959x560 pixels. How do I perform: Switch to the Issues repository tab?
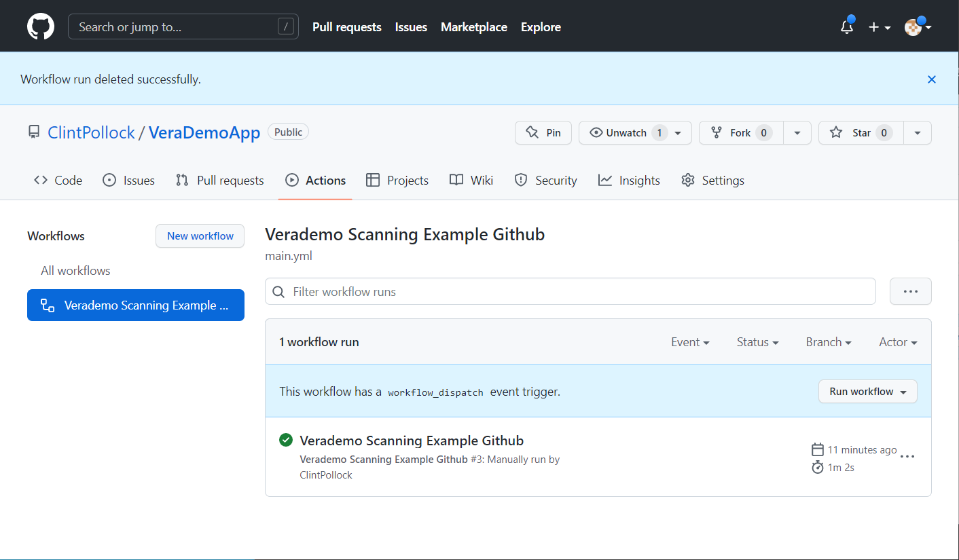[128, 180]
